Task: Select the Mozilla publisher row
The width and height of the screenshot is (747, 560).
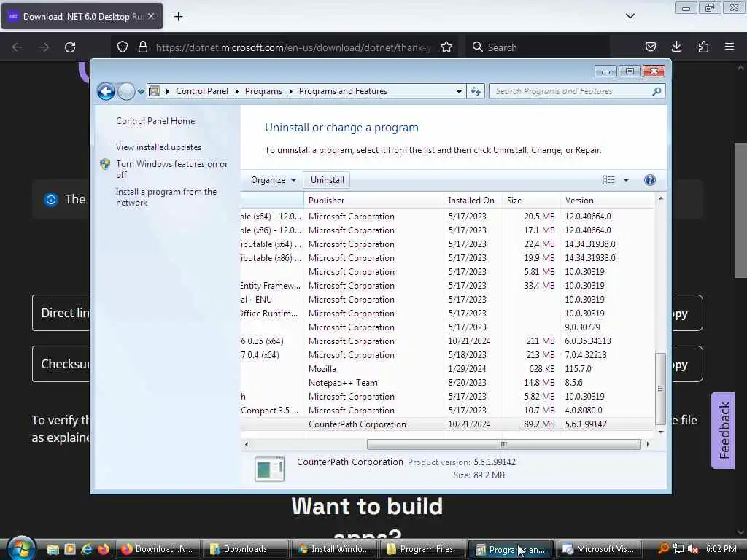Action: pos(447,369)
